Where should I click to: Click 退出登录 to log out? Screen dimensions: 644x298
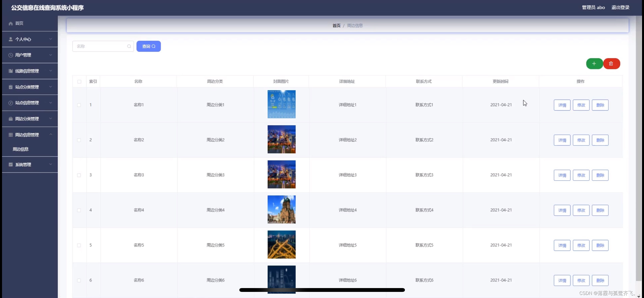tap(620, 8)
